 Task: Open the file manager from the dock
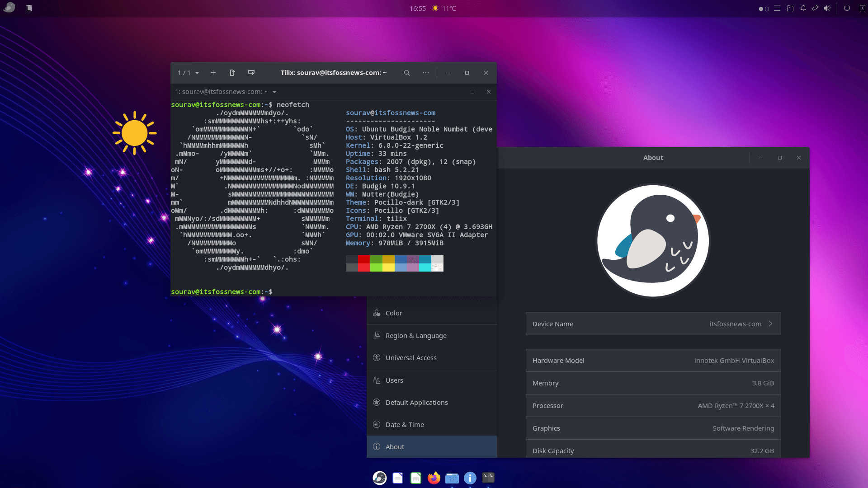coord(452,478)
